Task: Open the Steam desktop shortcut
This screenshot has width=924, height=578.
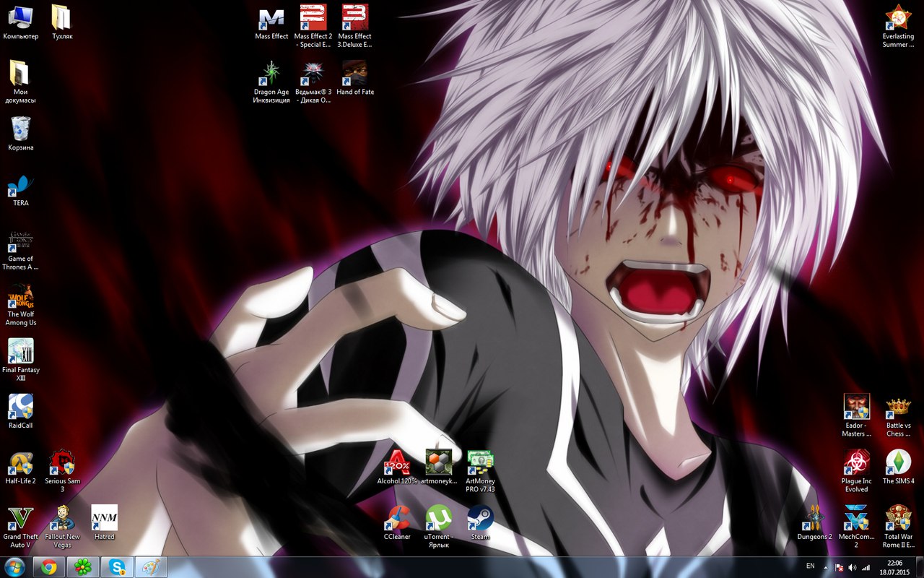Action: [x=481, y=522]
